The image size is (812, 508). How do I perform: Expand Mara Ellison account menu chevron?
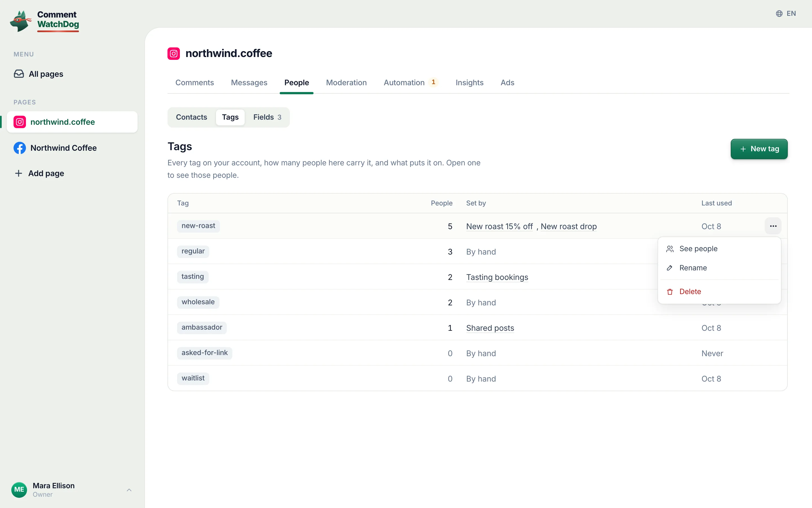[x=129, y=490]
